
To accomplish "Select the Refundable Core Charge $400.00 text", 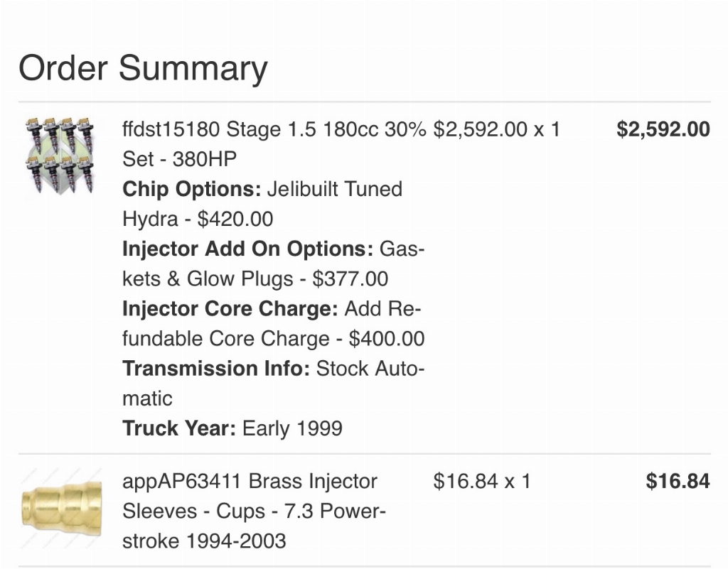I will click(274, 324).
